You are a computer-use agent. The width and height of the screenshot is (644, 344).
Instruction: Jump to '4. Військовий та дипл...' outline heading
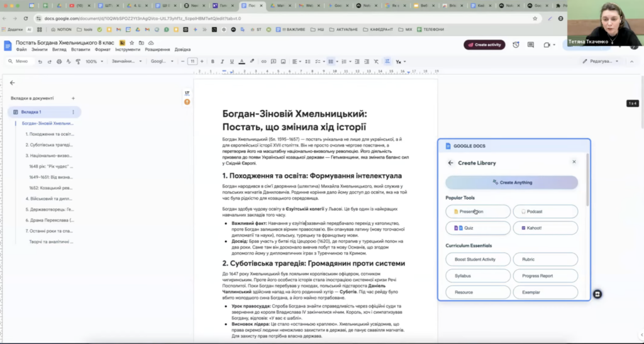[49, 199]
